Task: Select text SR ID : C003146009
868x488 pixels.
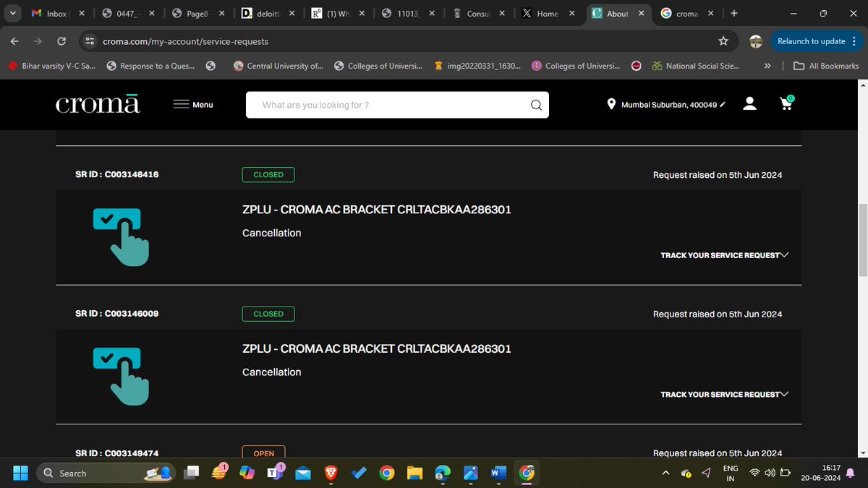Action: pos(117,314)
